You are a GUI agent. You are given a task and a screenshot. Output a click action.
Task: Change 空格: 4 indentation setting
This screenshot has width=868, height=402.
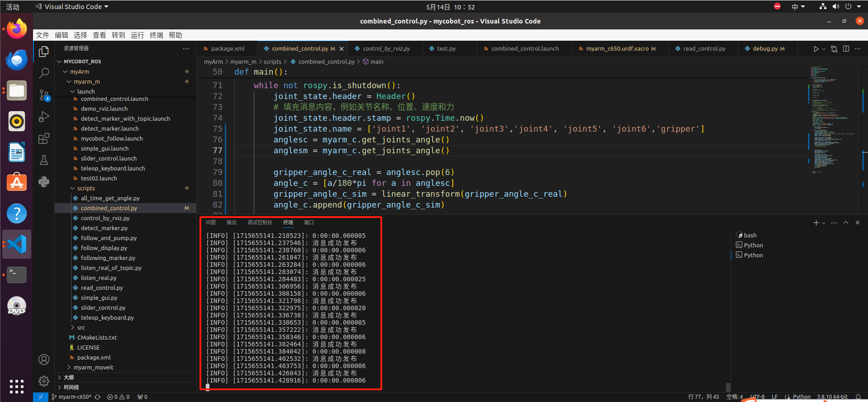tap(735, 397)
